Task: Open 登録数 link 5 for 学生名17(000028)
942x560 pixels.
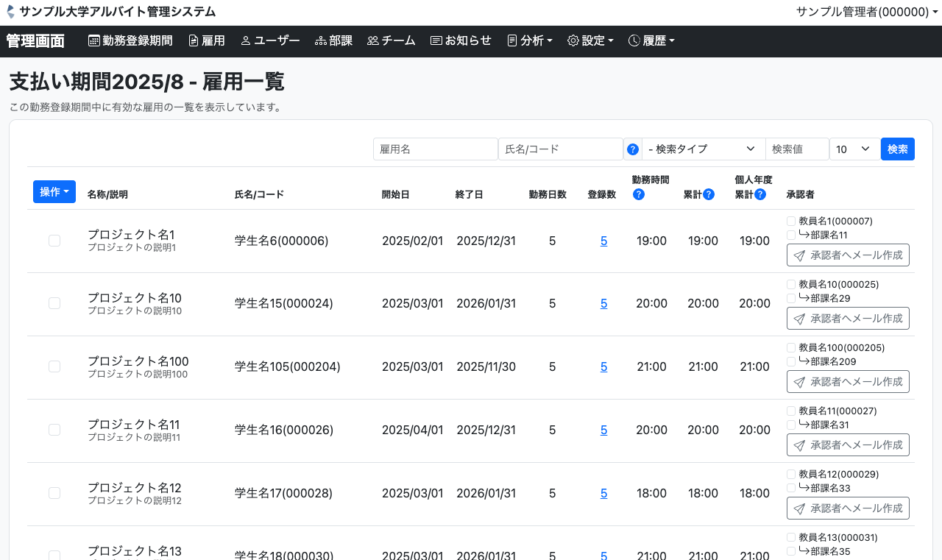Action: coord(603,493)
